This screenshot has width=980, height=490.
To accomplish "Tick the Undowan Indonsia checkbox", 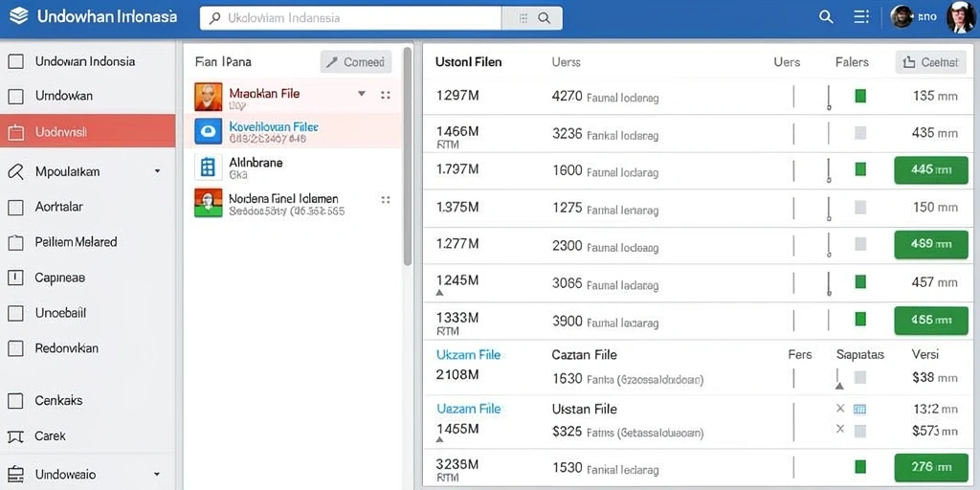I will click(15, 61).
